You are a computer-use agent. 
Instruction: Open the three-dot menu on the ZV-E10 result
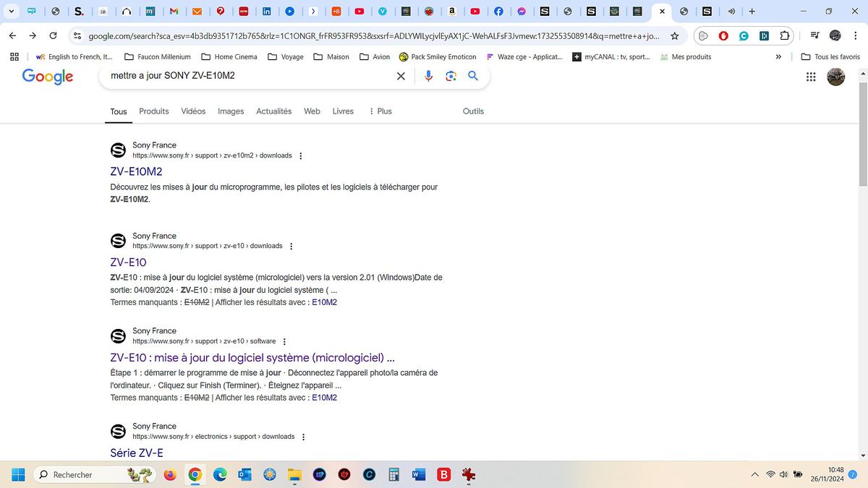pyautogui.click(x=291, y=246)
